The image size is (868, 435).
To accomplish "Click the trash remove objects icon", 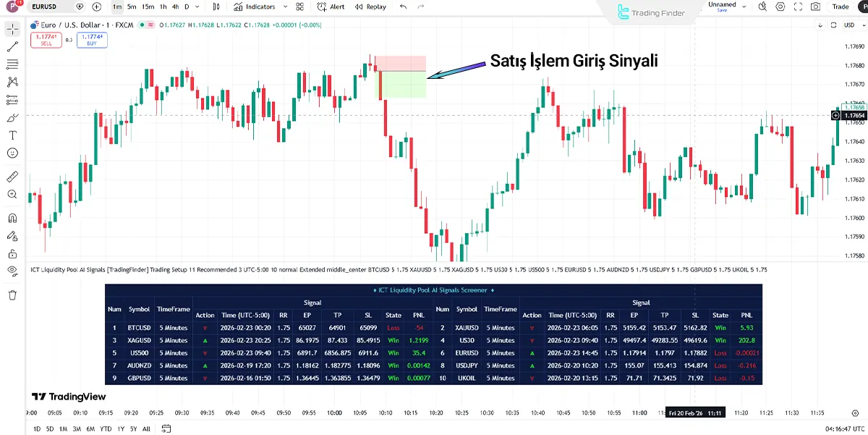I will [x=12, y=295].
